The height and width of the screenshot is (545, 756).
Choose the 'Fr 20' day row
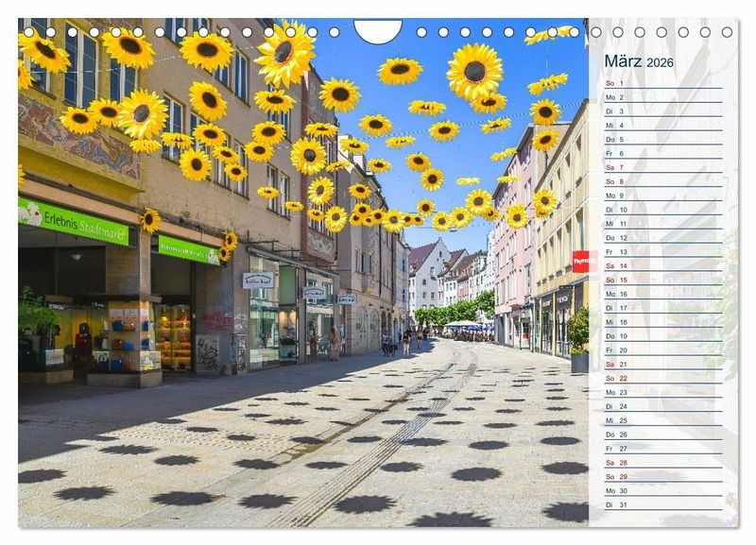point(663,349)
